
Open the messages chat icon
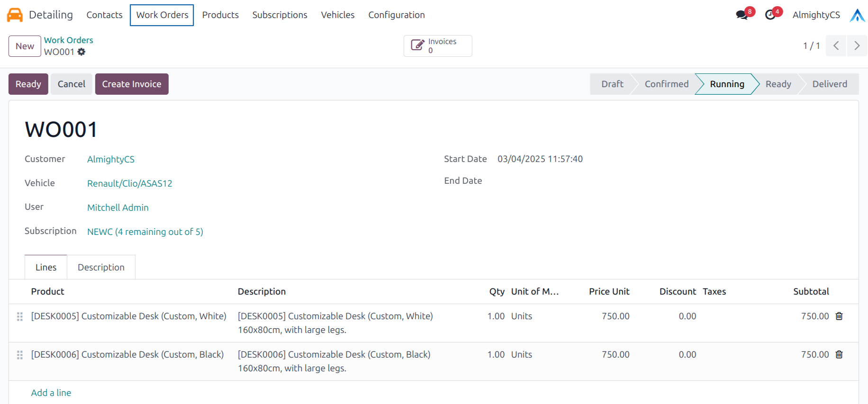tap(741, 15)
